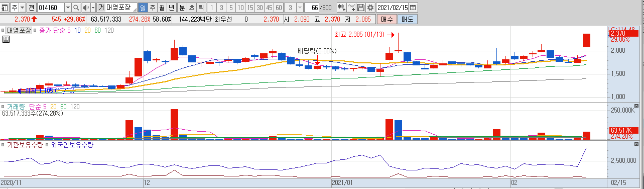Screen dimensions: 644x189
Task: Switch to the 초 second chart period
Action: (191, 8)
